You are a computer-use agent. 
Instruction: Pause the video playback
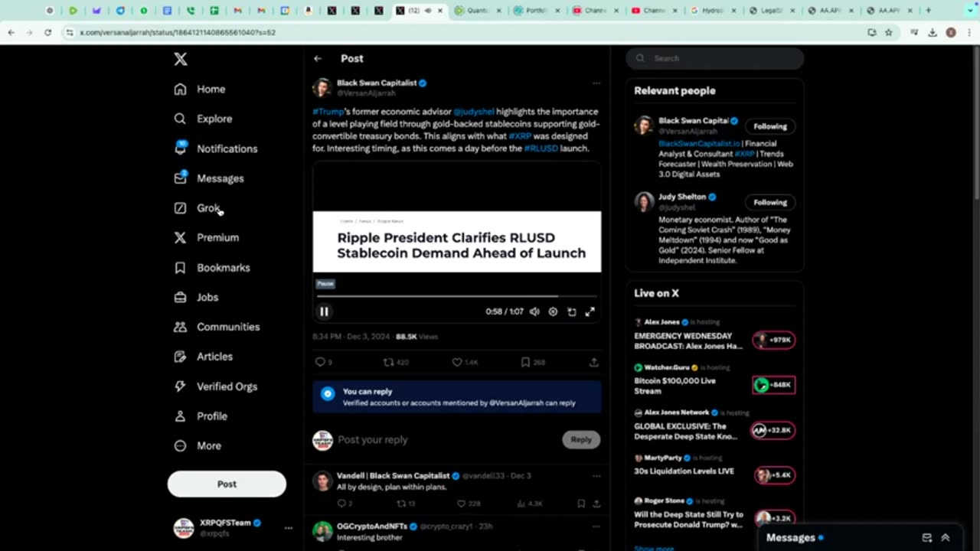pyautogui.click(x=324, y=311)
